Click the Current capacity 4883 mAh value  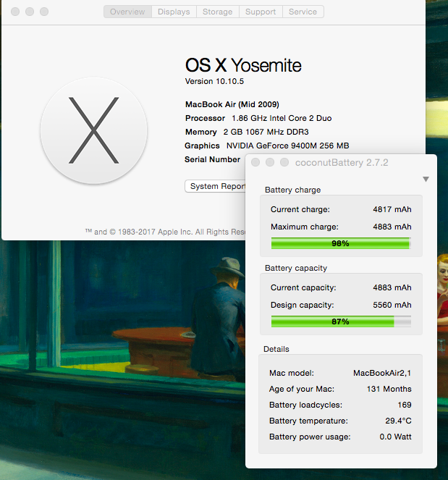point(392,287)
